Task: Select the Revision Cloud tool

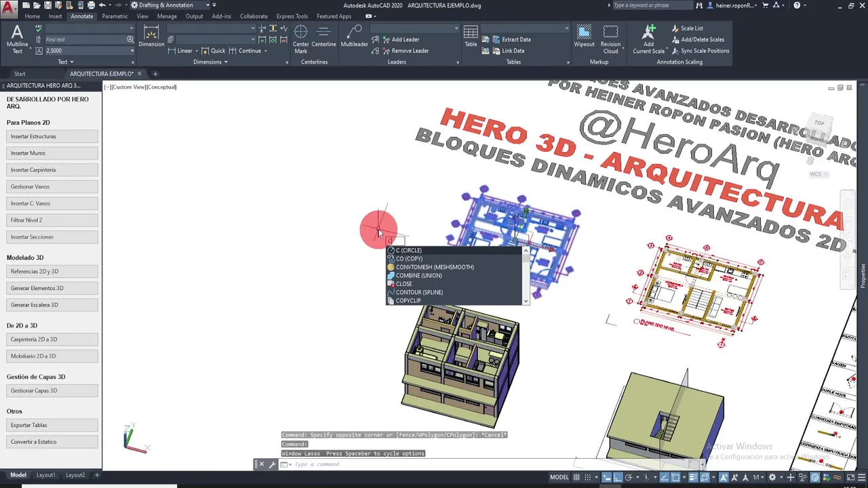Action: pos(610,39)
